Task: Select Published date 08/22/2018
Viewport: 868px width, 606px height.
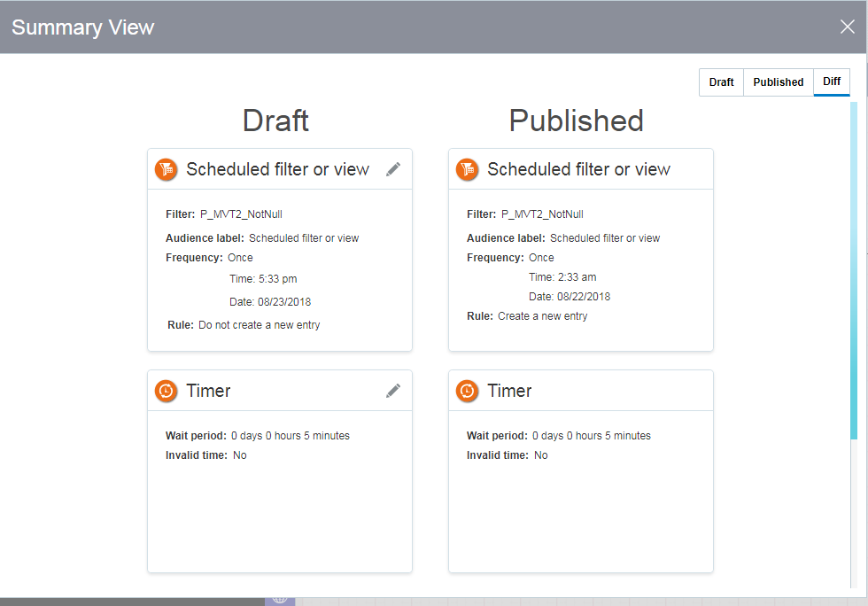Action: (584, 296)
